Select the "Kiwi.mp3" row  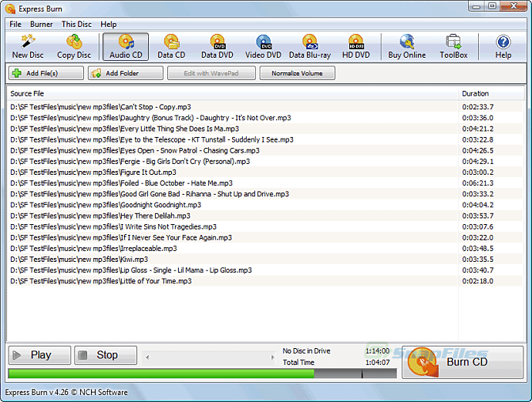[x=265, y=260]
